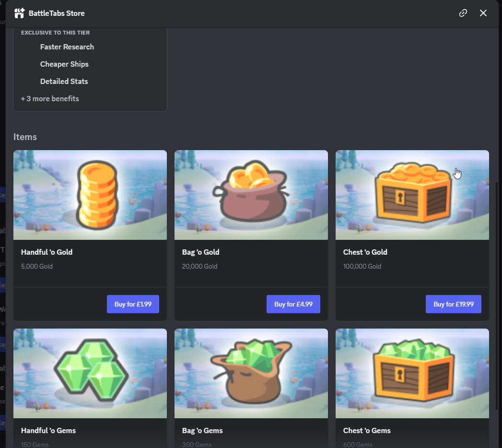This screenshot has height=448, width=502.
Task: Select the Chest 'o Gems title
Action: (367, 431)
